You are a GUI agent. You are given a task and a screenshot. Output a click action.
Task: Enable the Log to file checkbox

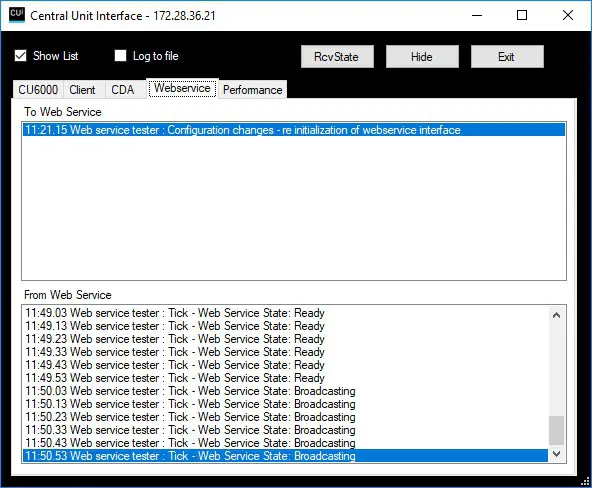(120, 56)
